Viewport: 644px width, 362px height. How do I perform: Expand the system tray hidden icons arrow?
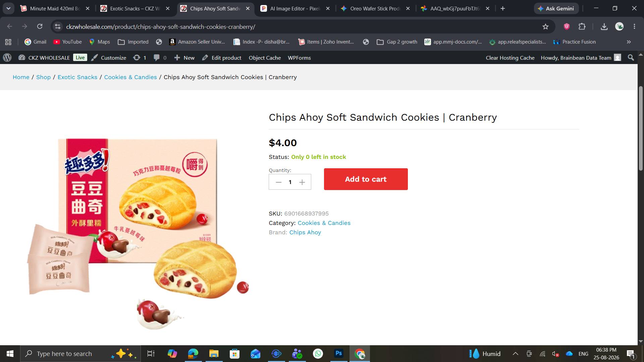[x=516, y=354]
